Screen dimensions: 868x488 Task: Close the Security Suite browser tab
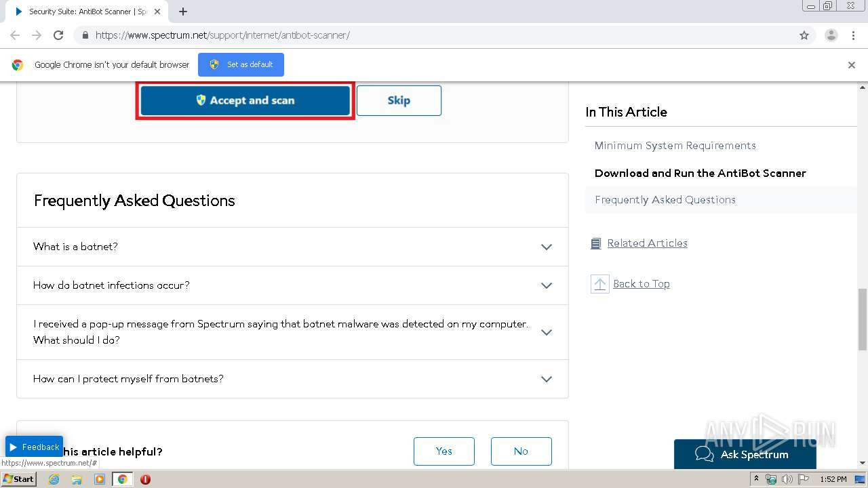[157, 12]
